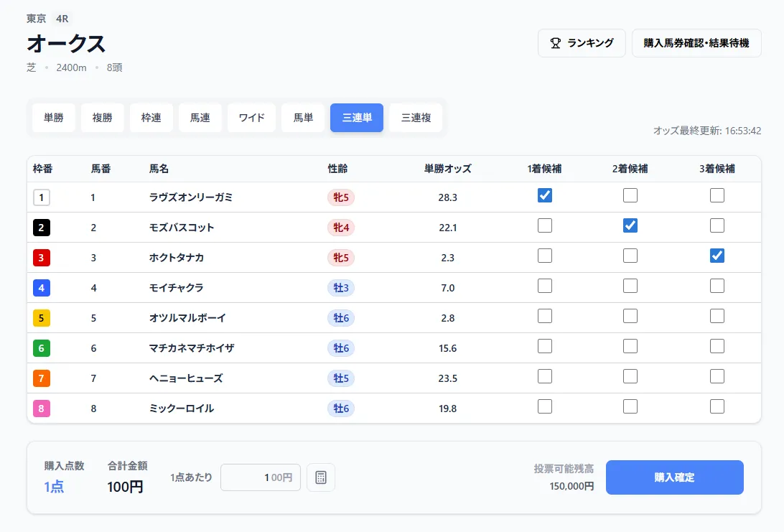
Task: Open 購入馬券確認・結果待機 screen
Action: [696, 43]
